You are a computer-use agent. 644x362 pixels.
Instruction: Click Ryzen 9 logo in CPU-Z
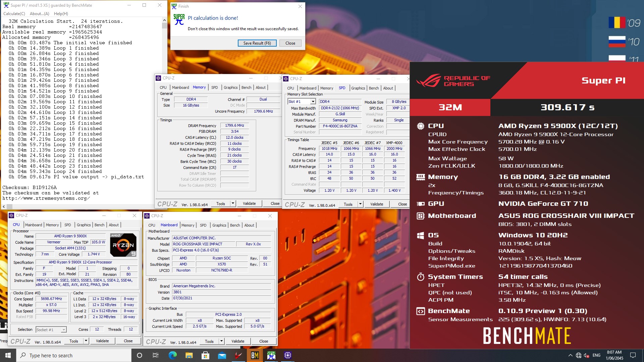123,245
